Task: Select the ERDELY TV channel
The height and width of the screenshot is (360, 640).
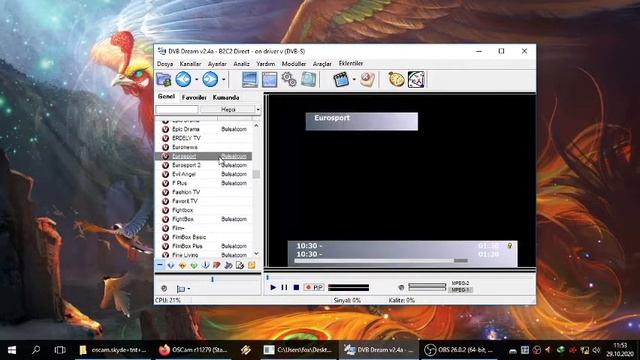Action: click(203, 138)
